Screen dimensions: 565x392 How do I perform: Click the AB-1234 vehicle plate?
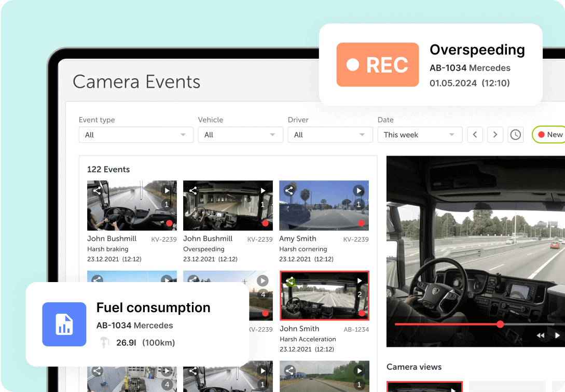pos(356,329)
